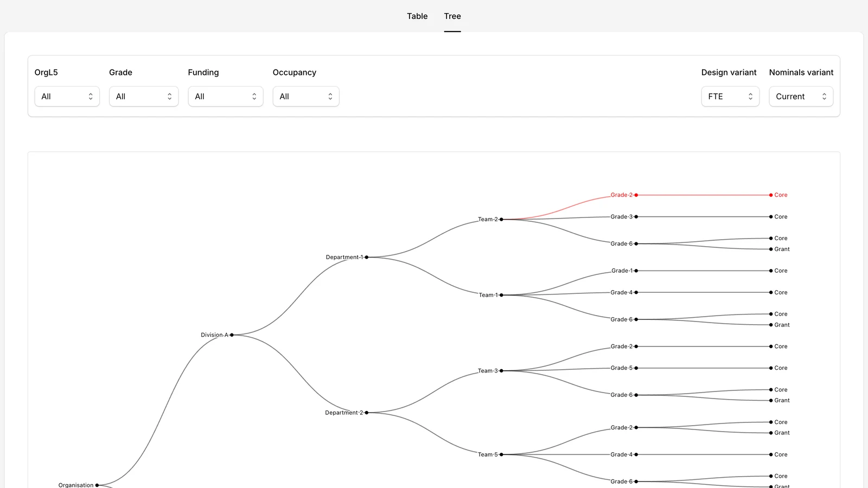Click Core leaf of Team 5 Grade 4
Viewport: 868px width, 488px height.
pyautogui.click(x=771, y=454)
